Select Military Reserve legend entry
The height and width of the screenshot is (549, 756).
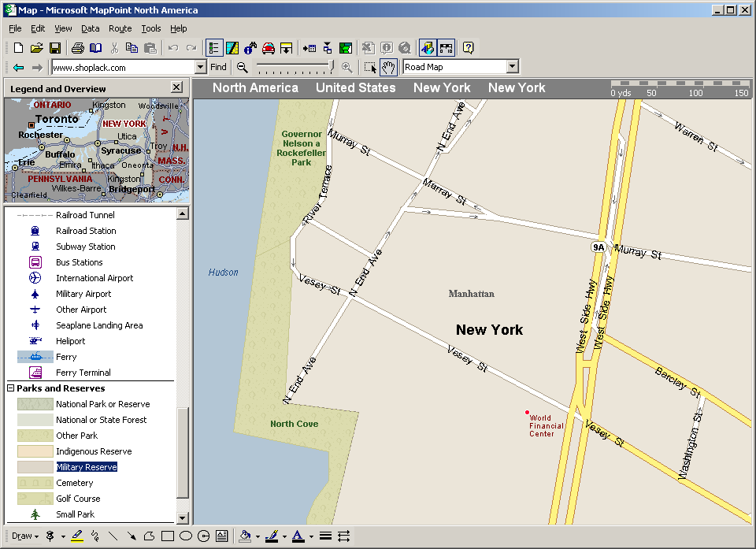(87, 467)
